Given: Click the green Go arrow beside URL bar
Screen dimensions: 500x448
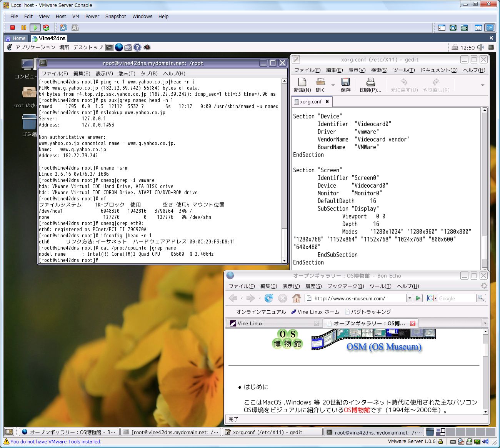Looking at the screenshot, I should click(x=418, y=298).
